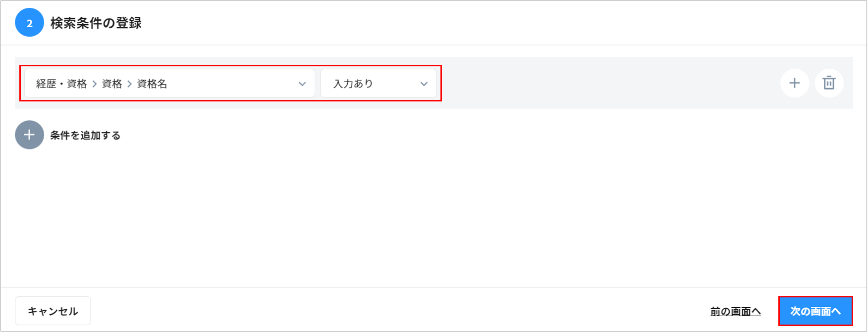
Task: Delete the condition with the trash icon
Action: click(829, 83)
